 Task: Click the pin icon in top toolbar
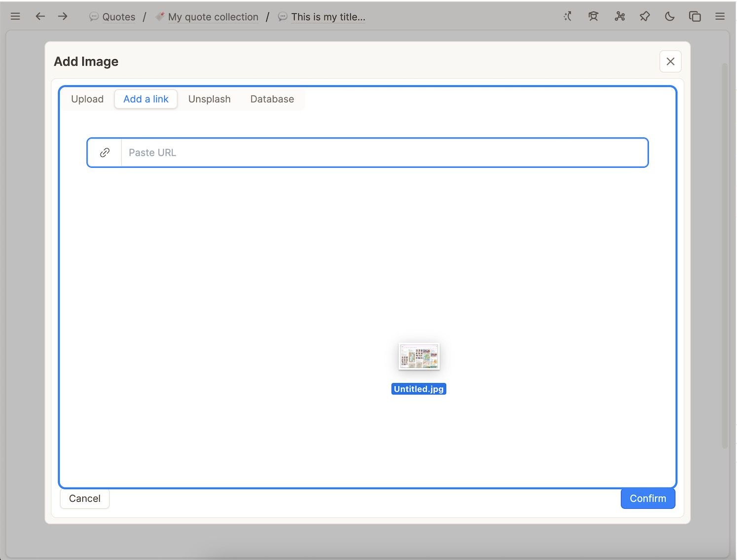click(x=644, y=16)
